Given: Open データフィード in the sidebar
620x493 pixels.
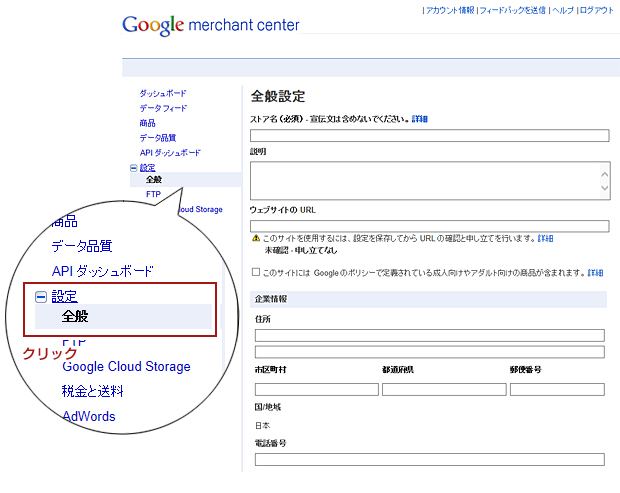Looking at the screenshot, I should click(163, 108).
